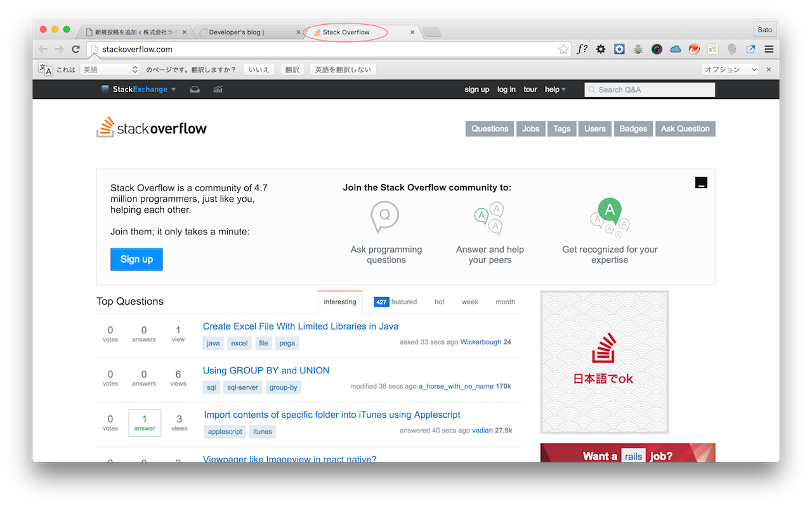Viewport: 812px width, 508px height.
Task: Open the Jobs nav button
Action: tap(531, 128)
